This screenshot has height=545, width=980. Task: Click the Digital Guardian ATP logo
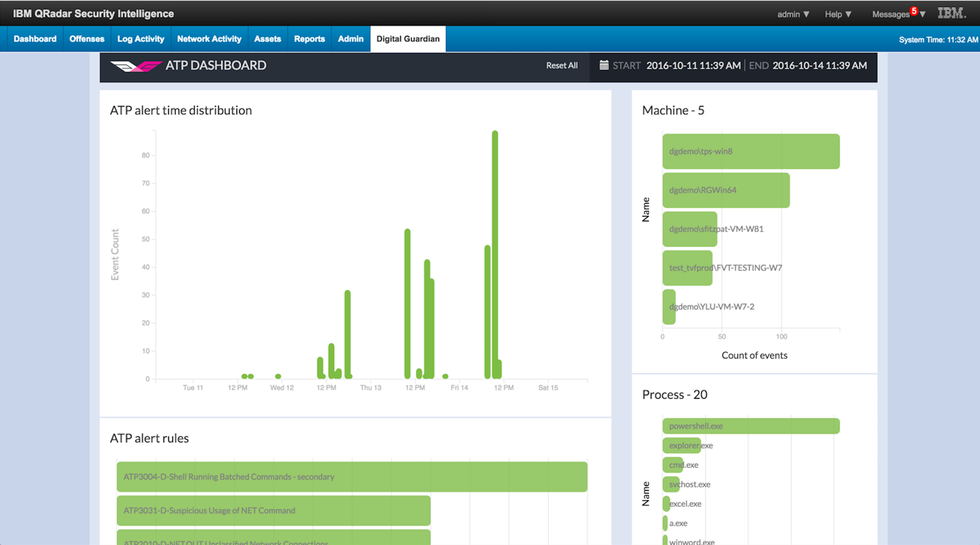click(137, 65)
